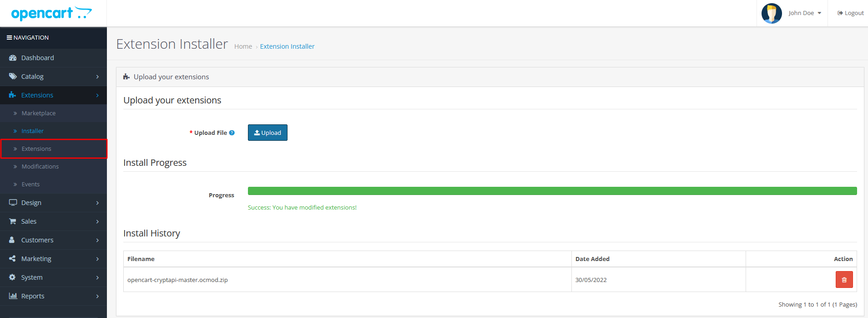Open the John Doe user dropdown
This screenshot has height=318, width=868.
804,13
